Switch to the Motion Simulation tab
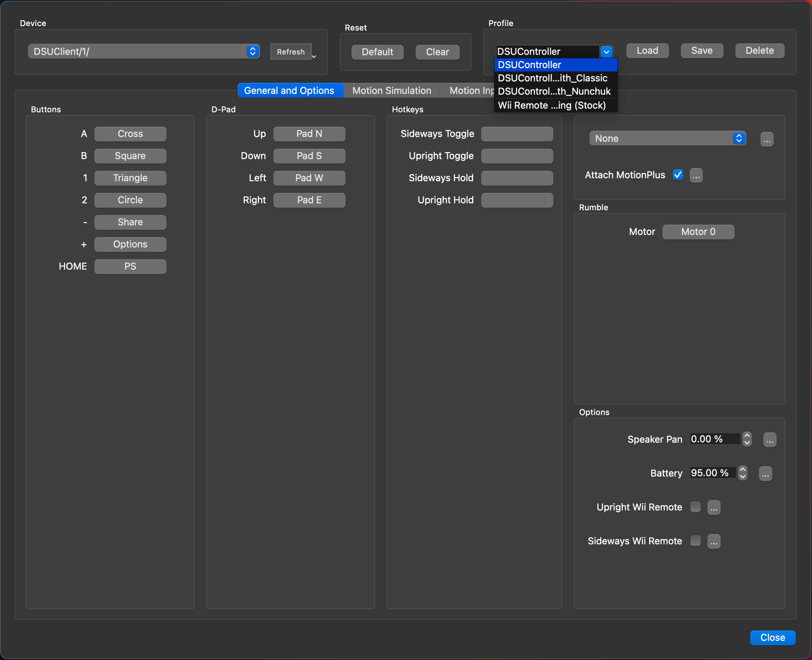 (391, 90)
